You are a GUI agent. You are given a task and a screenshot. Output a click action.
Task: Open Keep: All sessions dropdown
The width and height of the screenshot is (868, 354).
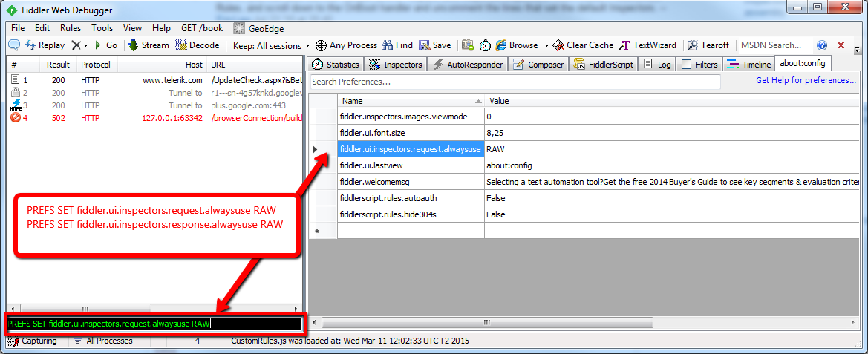pos(271,45)
